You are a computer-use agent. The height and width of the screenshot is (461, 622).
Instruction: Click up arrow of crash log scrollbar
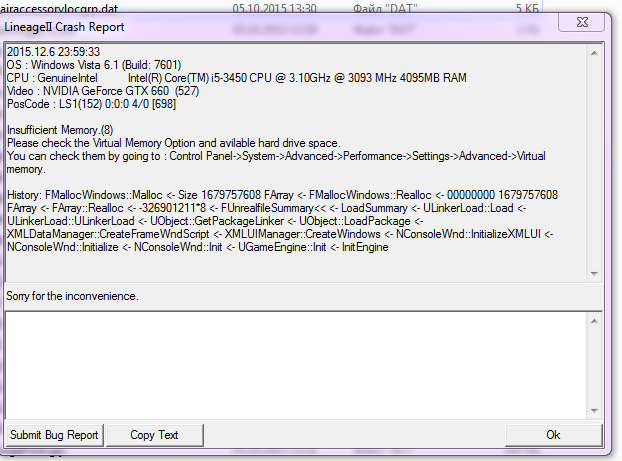click(x=594, y=53)
